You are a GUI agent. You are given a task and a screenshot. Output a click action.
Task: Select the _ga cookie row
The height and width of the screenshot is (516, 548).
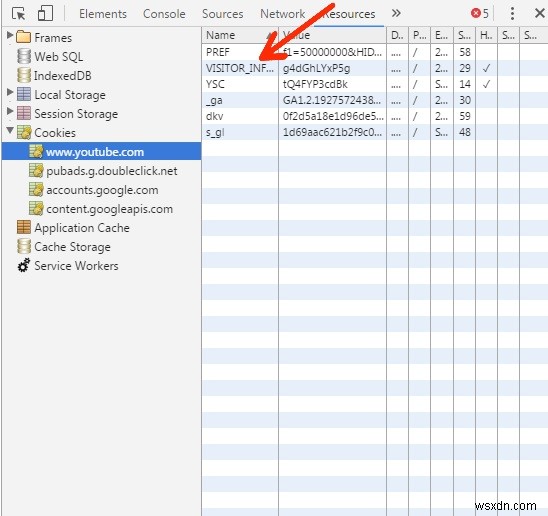pyautogui.click(x=375, y=100)
